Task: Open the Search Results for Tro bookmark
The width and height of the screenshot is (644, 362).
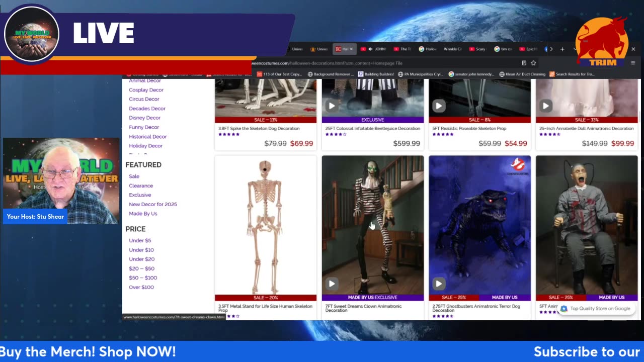Action: click(x=572, y=74)
